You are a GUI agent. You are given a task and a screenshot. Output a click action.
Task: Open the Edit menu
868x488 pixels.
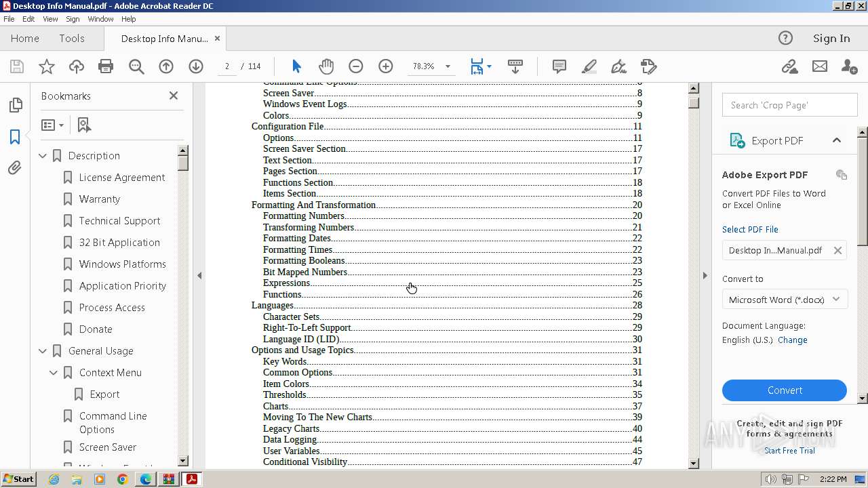click(x=28, y=19)
